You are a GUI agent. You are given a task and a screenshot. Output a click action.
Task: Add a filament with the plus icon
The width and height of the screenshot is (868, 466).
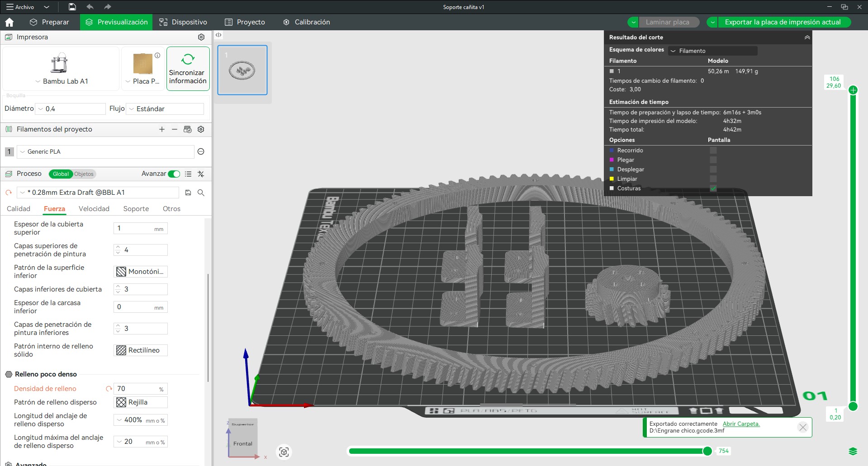pos(162,129)
